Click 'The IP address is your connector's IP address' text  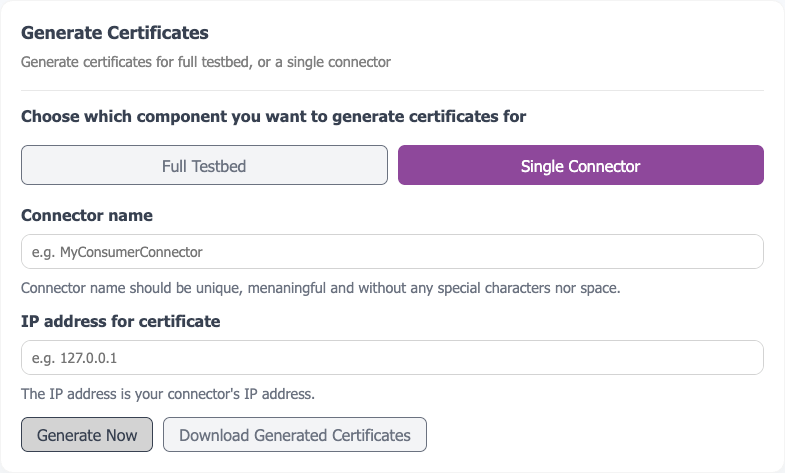pos(168,394)
